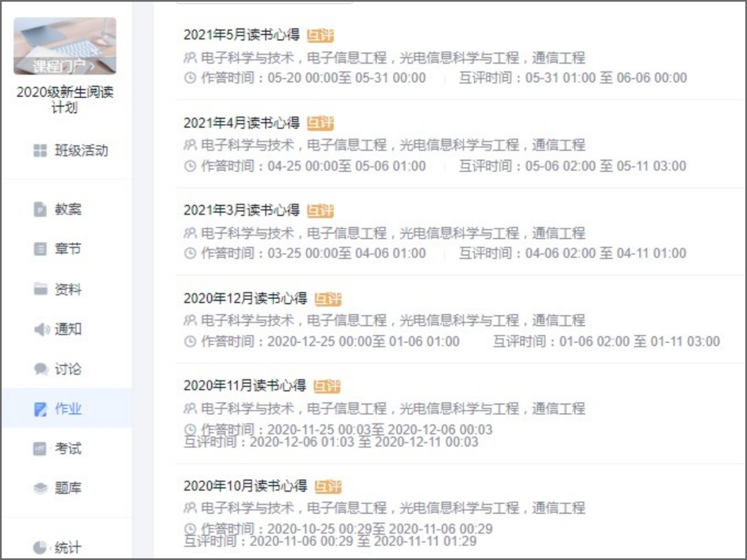The width and height of the screenshot is (747, 560).
Task: Open the 资料 folder icon
Action: point(40,289)
